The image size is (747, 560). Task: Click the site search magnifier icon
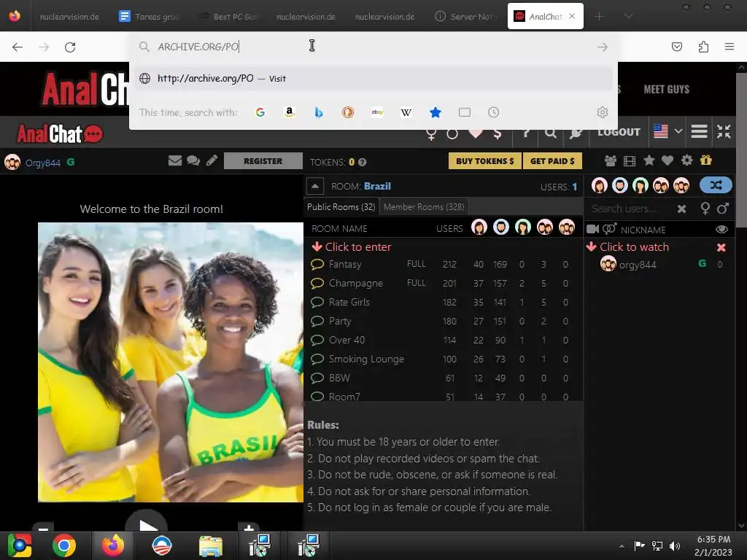pyautogui.click(x=551, y=133)
